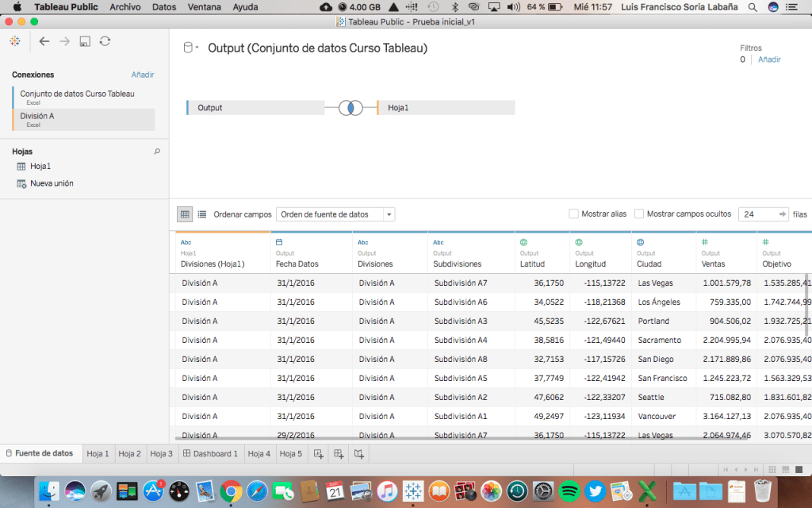Add a new story
The height and width of the screenshot is (508, 812).
tap(359, 454)
